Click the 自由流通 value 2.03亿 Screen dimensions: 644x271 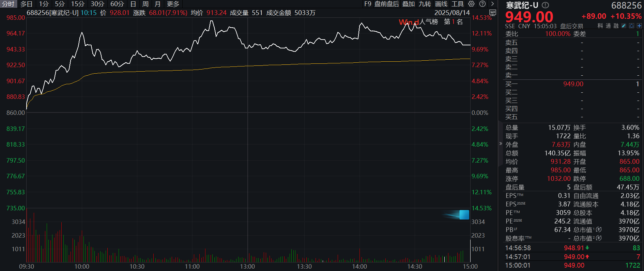click(x=630, y=196)
